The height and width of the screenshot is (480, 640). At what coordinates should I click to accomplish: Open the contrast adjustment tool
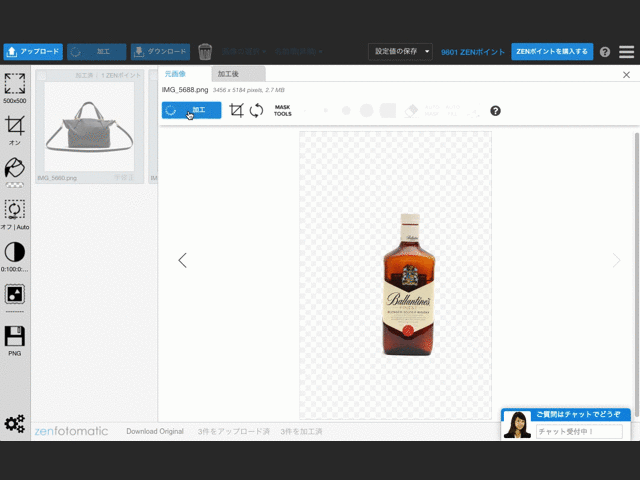[x=15, y=257]
